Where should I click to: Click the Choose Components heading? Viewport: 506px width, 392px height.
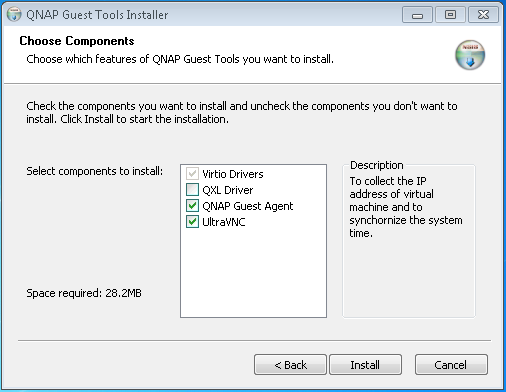tap(77, 41)
